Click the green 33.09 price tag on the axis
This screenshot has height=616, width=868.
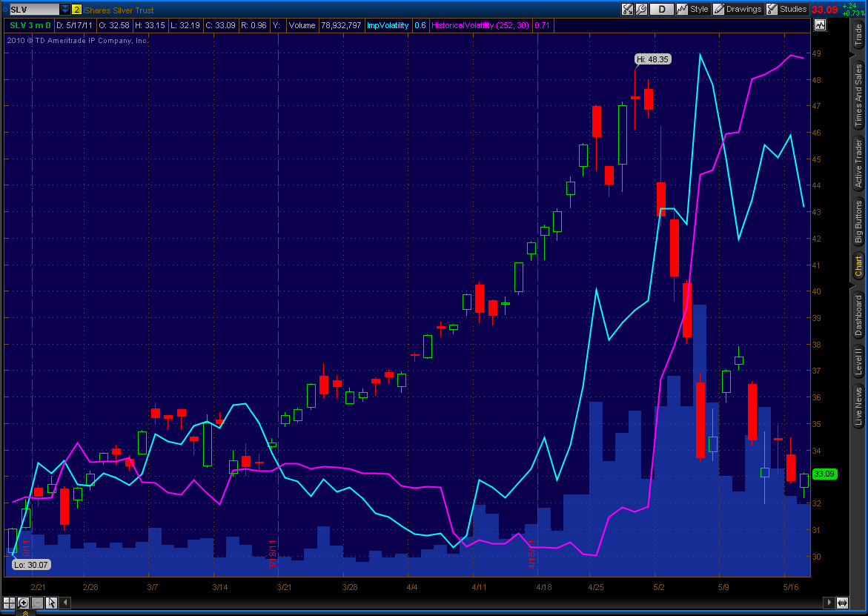pyautogui.click(x=824, y=474)
